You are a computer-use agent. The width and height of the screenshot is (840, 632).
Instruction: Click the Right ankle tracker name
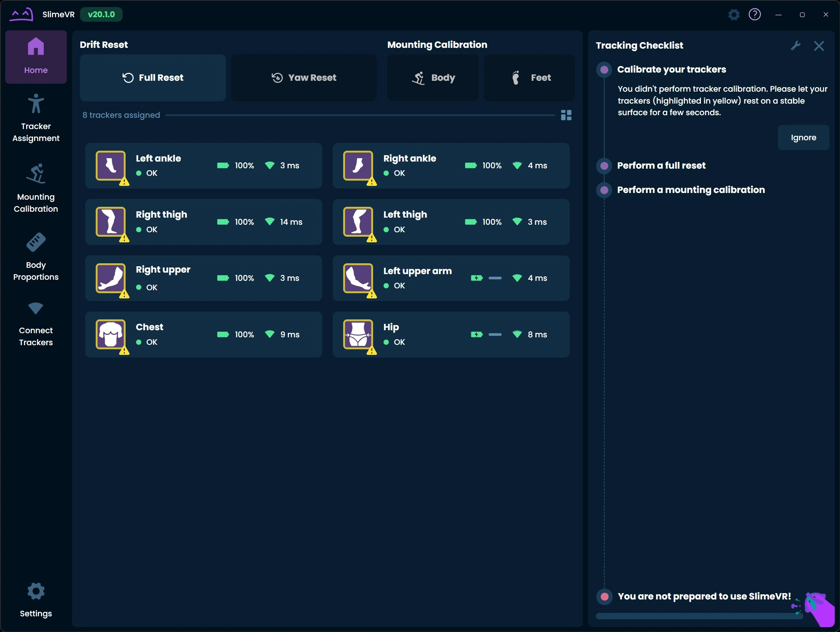coord(410,159)
